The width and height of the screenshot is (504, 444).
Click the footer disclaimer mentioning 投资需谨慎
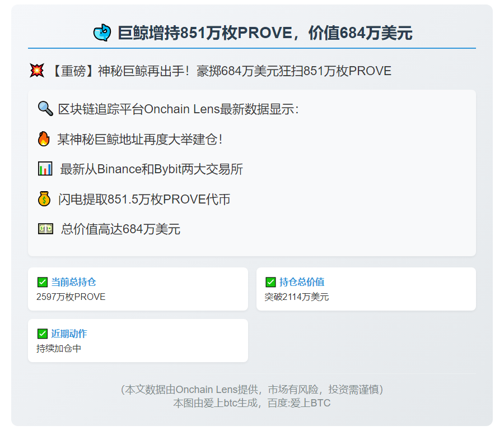(251, 389)
